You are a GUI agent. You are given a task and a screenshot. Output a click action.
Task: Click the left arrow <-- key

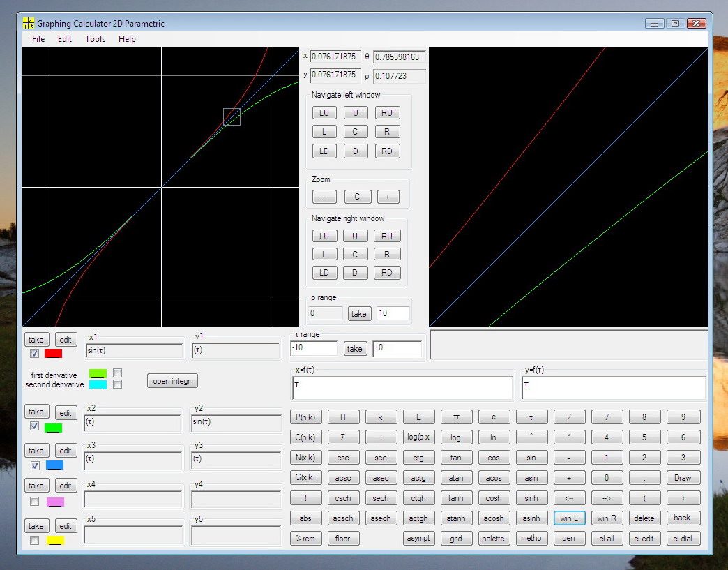click(x=569, y=498)
